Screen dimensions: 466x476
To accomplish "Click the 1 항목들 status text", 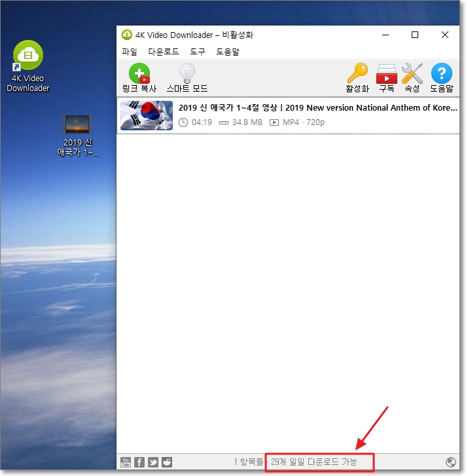I will tap(249, 462).
